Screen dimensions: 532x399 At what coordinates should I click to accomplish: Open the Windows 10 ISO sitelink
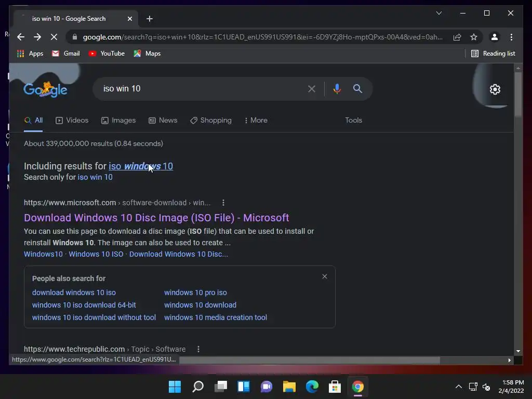[96, 254]
